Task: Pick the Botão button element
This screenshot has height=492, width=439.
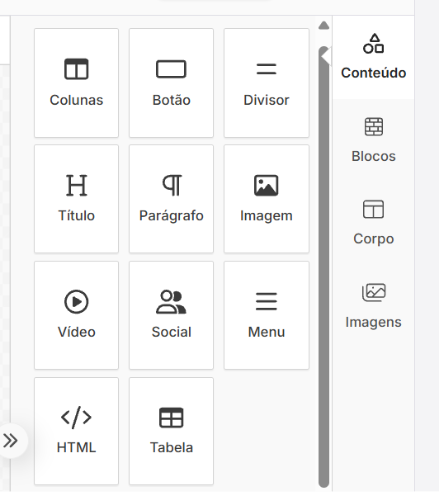Action: (171, 83)
